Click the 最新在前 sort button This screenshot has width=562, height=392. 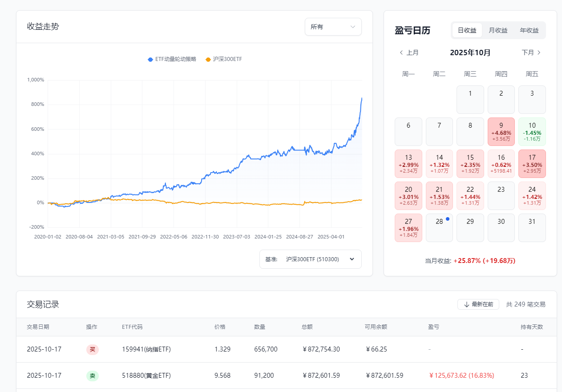click(478, 304)
